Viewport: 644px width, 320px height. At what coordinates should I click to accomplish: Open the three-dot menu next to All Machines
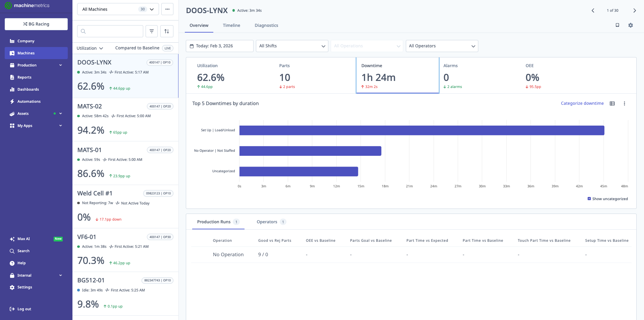point(167,9)
